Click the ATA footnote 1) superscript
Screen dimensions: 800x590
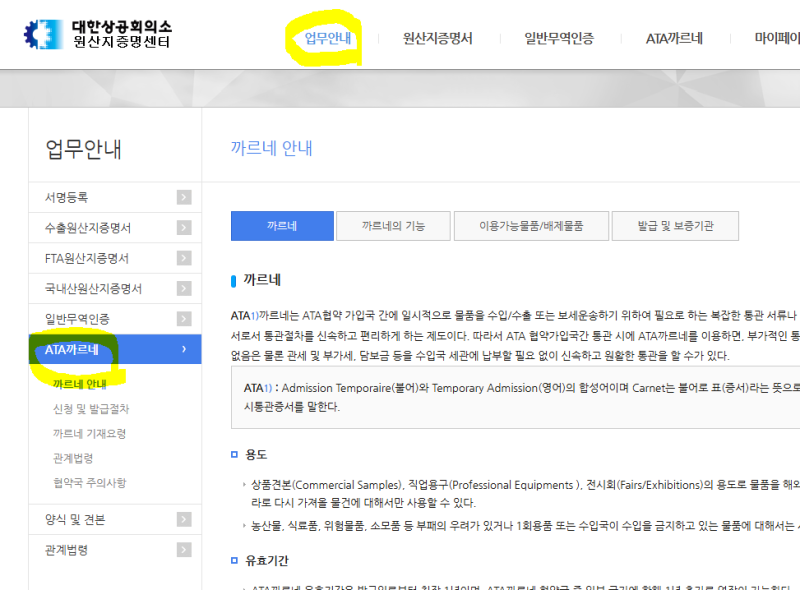254,316
